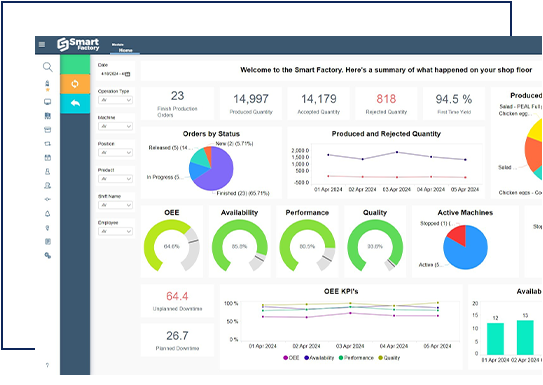Open the loop arrows icon in sidebar

pos(47,144)
